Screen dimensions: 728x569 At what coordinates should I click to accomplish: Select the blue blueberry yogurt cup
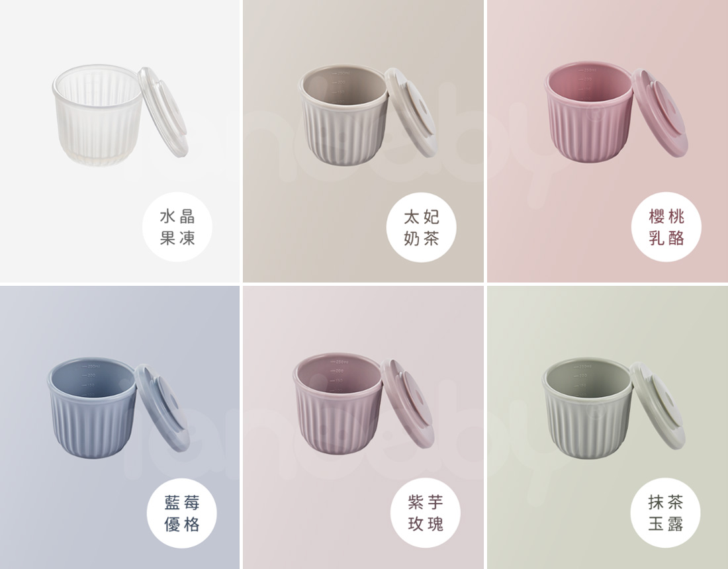click(91, 408)
